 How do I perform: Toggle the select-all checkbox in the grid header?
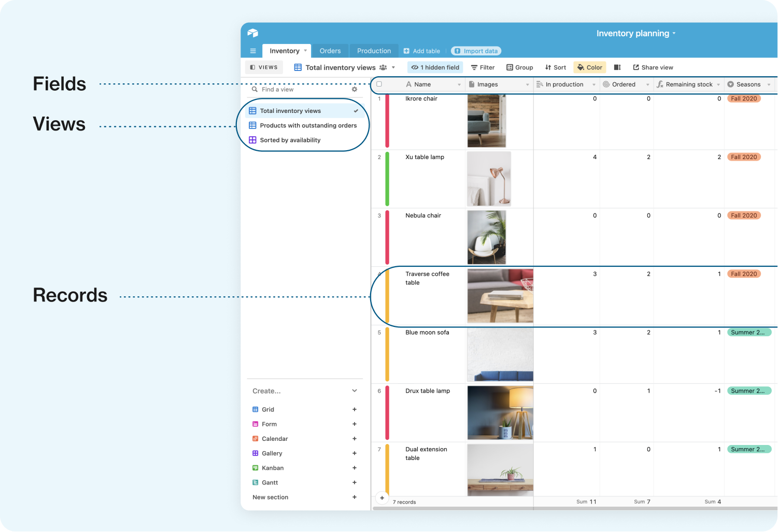[378, 83]
